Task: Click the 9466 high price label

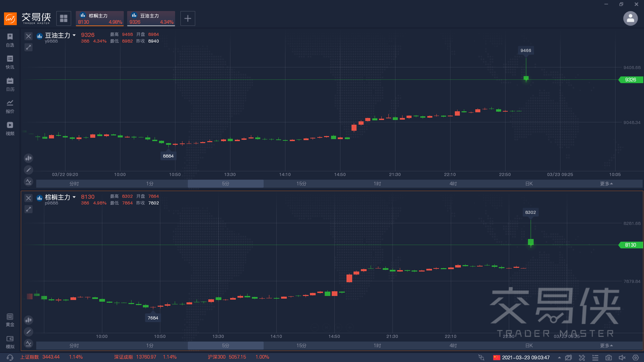Action: coord(526,51)
